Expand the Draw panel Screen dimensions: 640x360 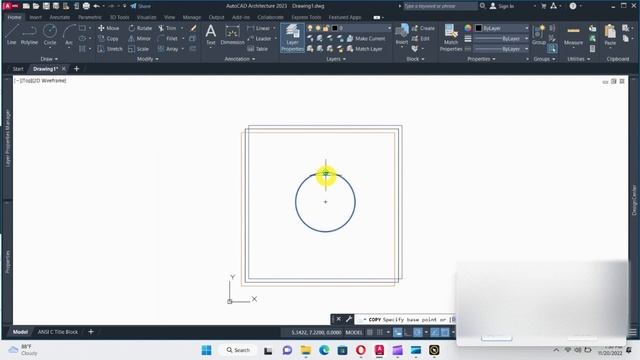49,59
